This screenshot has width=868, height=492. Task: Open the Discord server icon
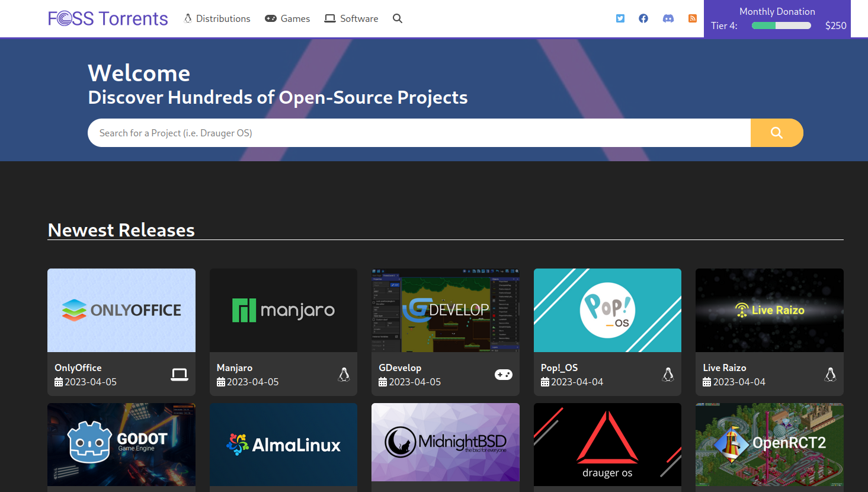coord(668,18)
